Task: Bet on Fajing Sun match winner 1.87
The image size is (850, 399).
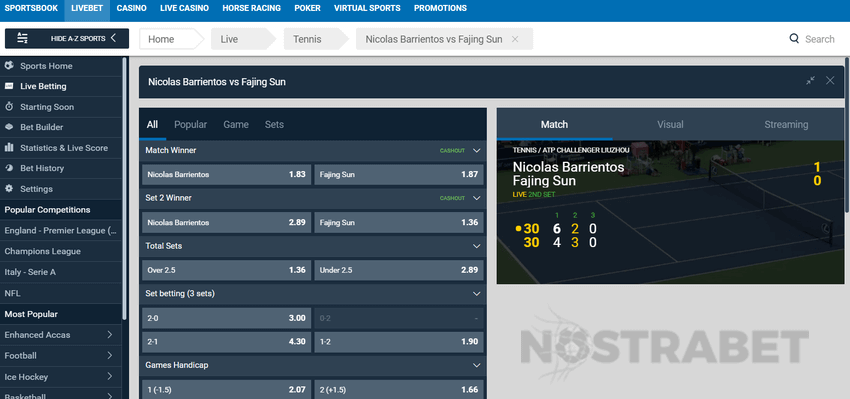Action: 399,175
